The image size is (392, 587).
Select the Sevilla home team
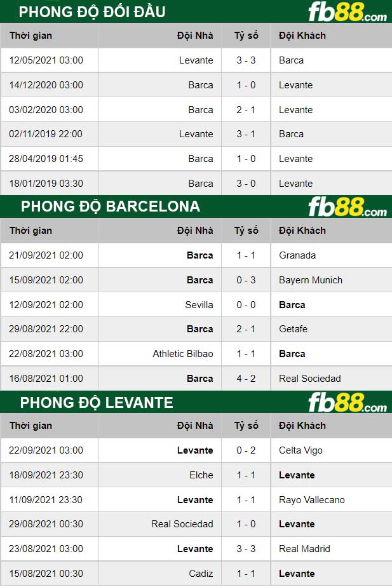tap(199, 305)
